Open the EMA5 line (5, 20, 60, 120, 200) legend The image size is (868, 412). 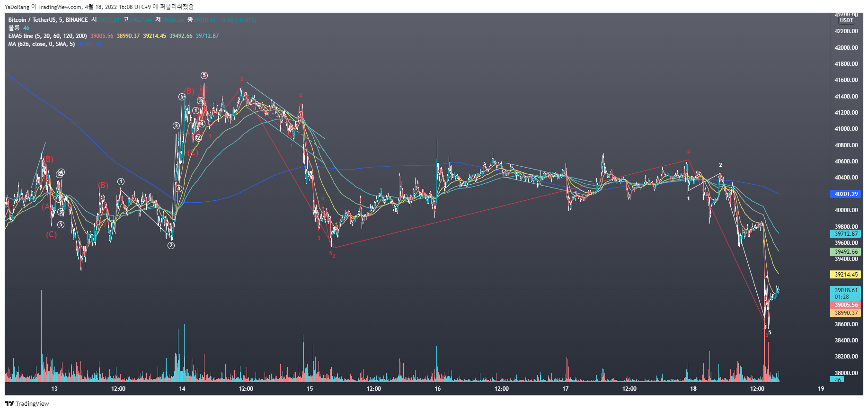47,36
